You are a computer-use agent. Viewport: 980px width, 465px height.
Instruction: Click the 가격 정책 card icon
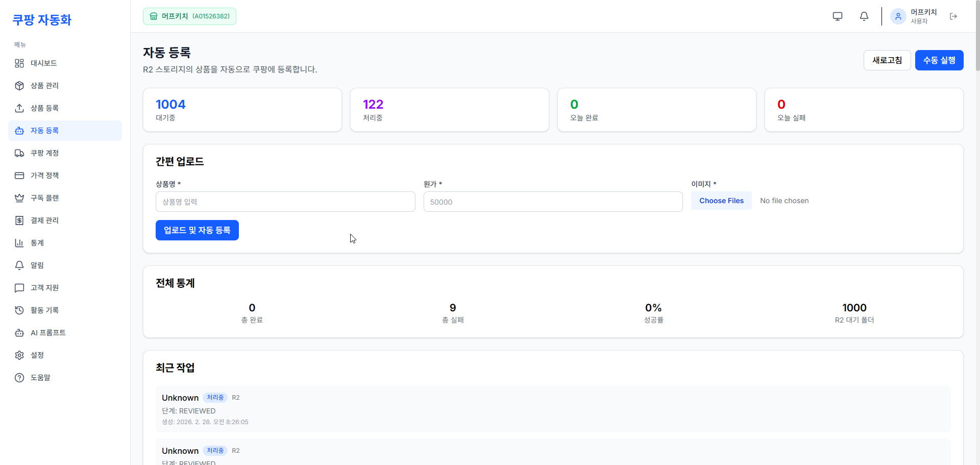tap(19, 176)
